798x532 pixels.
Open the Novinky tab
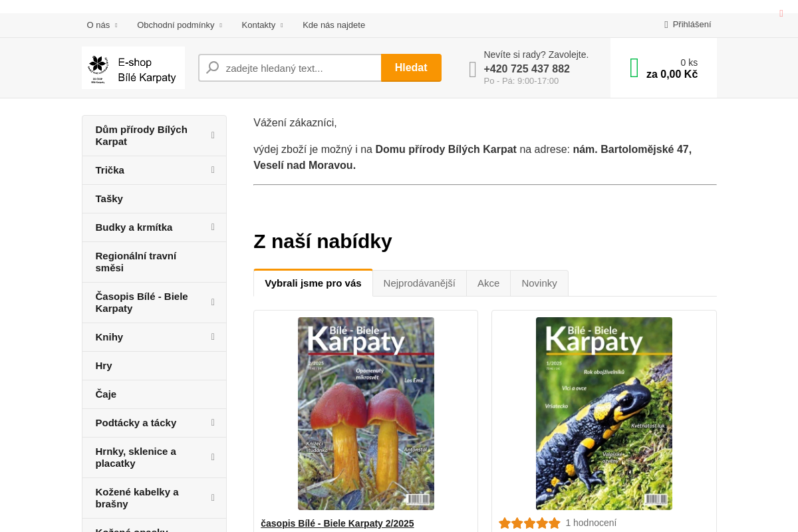539,283
